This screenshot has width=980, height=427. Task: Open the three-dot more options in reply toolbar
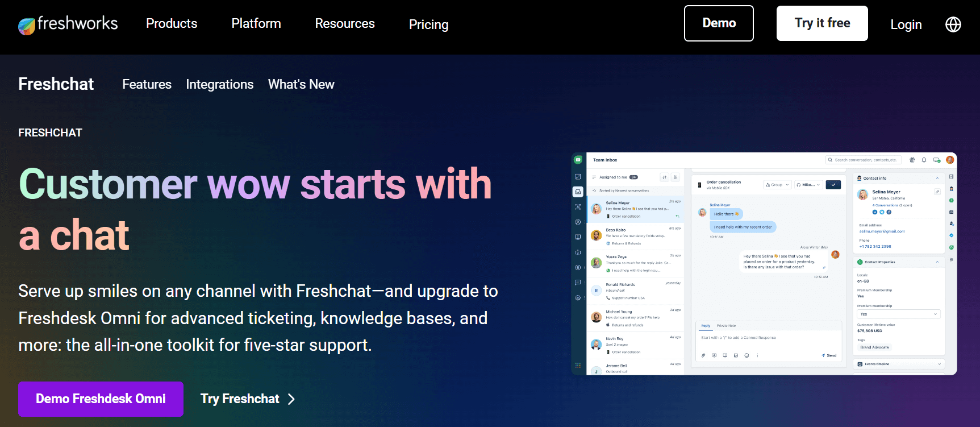tap(757, 355)
